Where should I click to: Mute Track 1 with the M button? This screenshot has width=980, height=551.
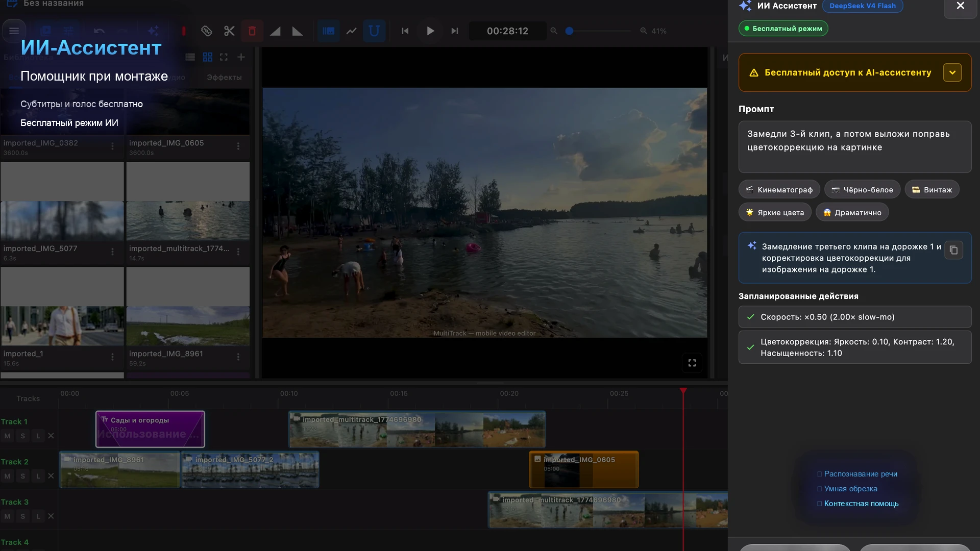7,436
